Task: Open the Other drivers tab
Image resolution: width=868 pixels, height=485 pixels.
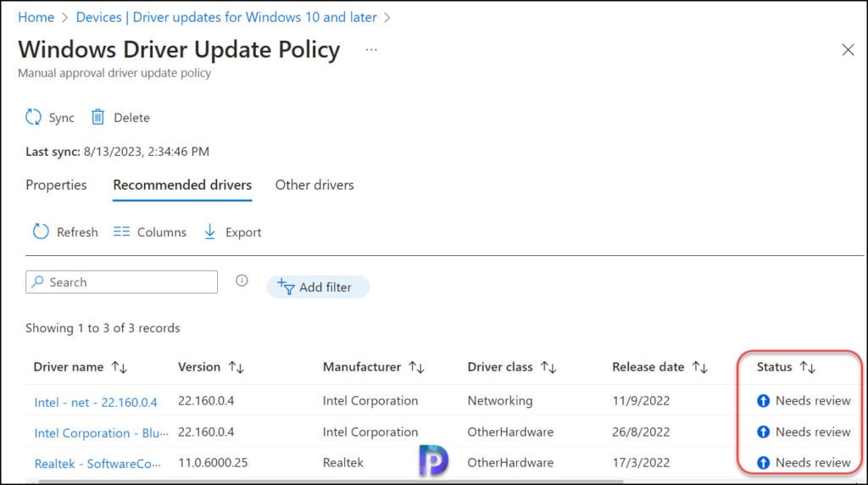Action: (314, 185)
